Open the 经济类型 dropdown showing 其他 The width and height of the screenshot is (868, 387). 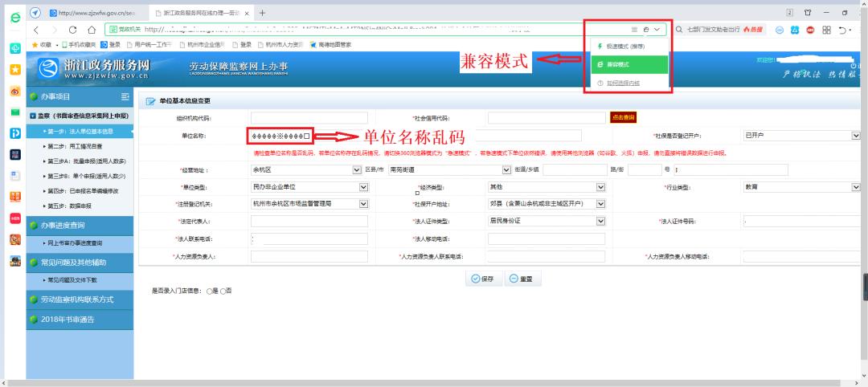[x=547, y=187]
